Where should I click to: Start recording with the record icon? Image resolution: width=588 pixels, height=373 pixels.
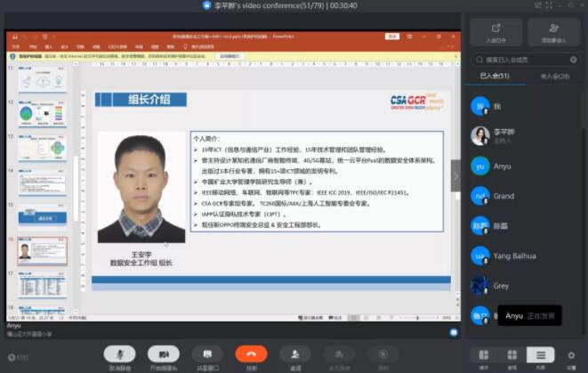[x=383, y=354]
